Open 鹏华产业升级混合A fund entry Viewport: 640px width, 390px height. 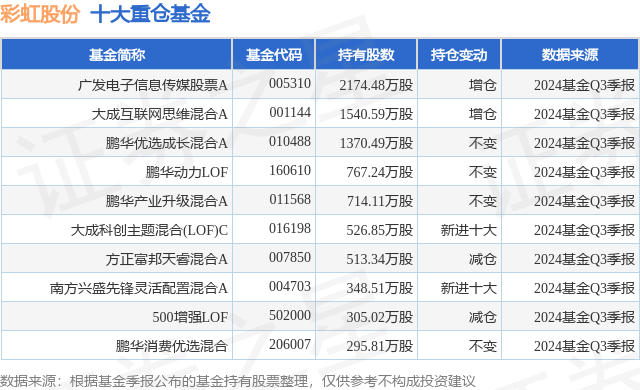167,201
